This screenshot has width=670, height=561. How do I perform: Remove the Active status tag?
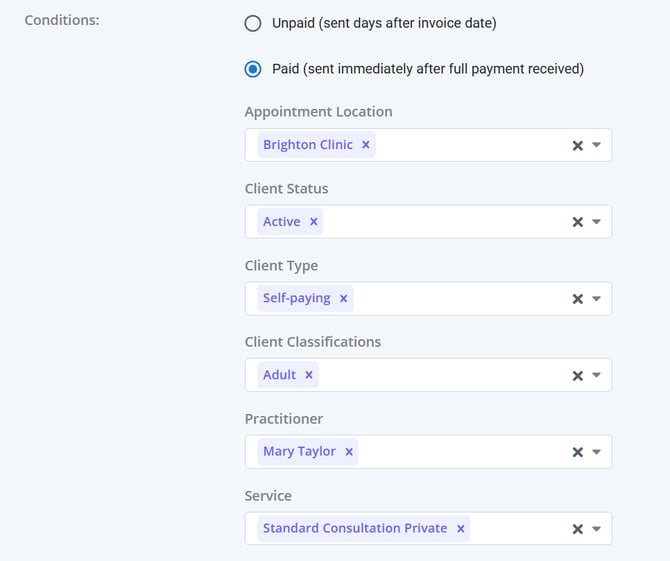(314, 222)
